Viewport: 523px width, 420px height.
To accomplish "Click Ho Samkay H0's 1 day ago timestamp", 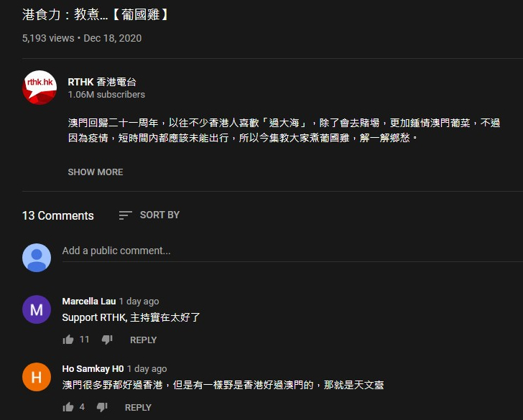I will click(x=147, y=369).
